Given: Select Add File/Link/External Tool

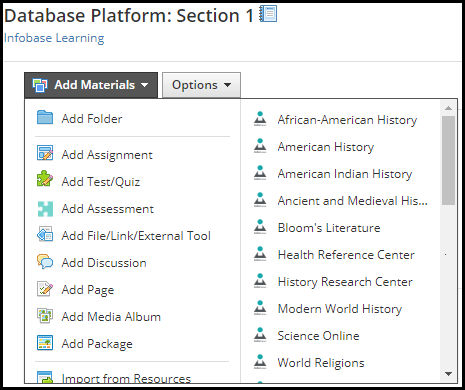Looking at the screenshot, I should pyautogui.click(x=136, y=236).
